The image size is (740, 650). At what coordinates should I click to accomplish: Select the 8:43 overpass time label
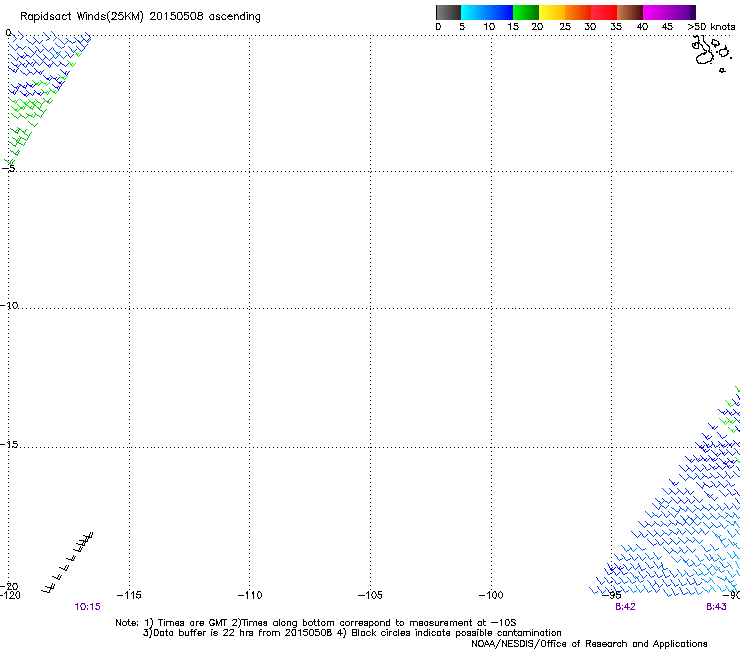pyautogui.click(x=716, y=607)
